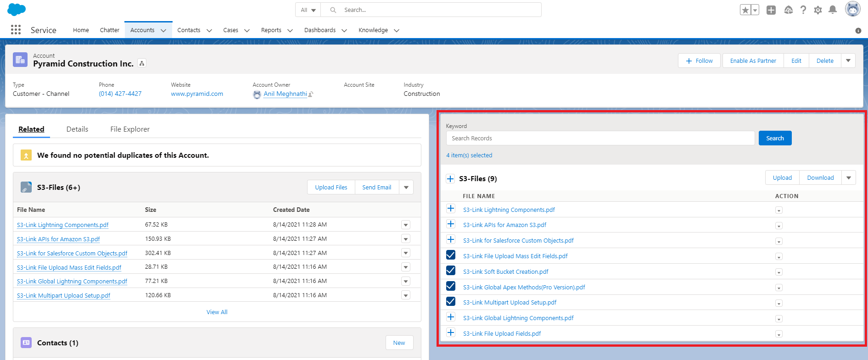Open the search scope All dropdown

click(308, 10)
